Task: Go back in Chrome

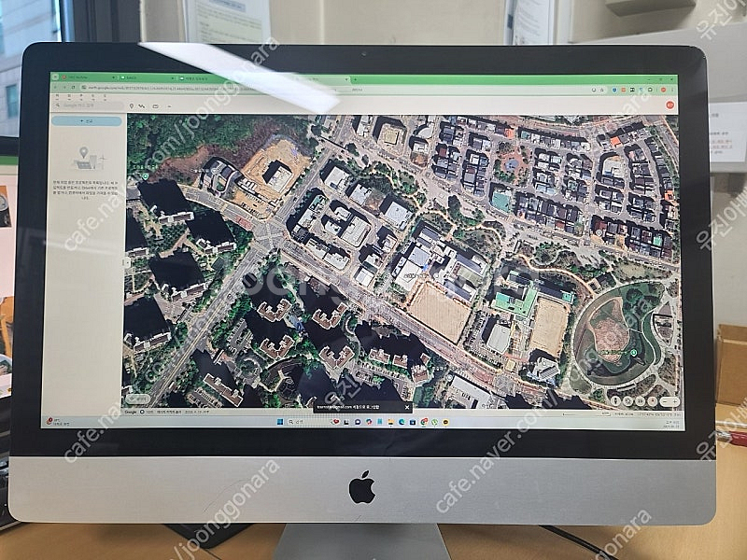Action: (x=55, y=87)
